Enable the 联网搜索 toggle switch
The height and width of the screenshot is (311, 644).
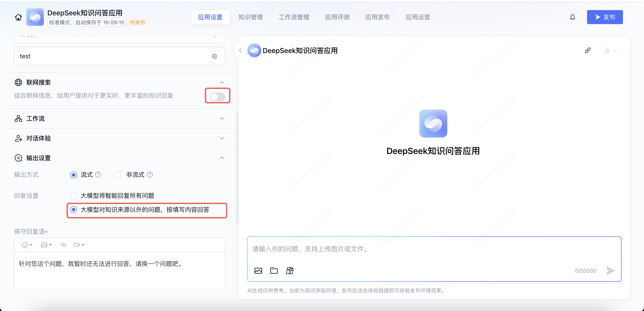click(x=217, y=97)
